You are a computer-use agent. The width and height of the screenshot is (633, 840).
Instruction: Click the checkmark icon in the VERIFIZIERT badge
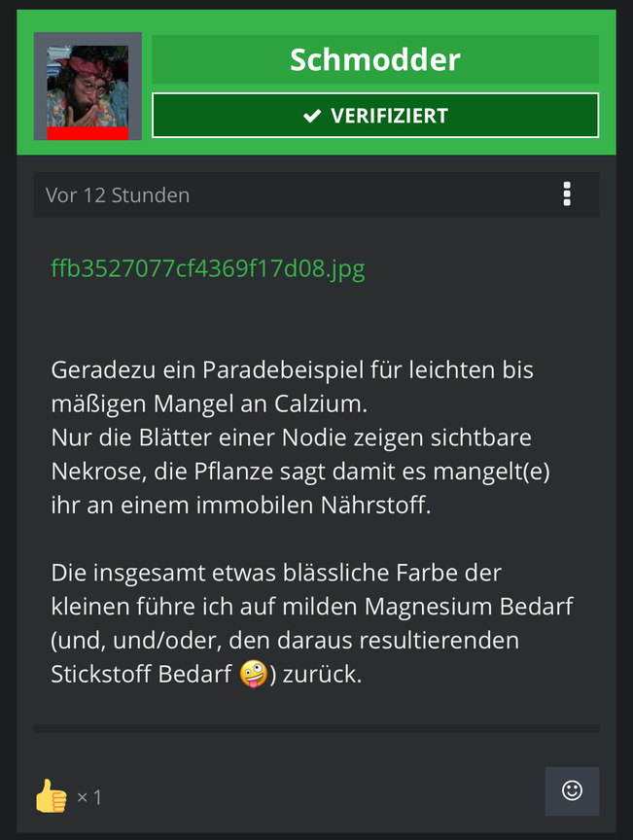(312, 116)
